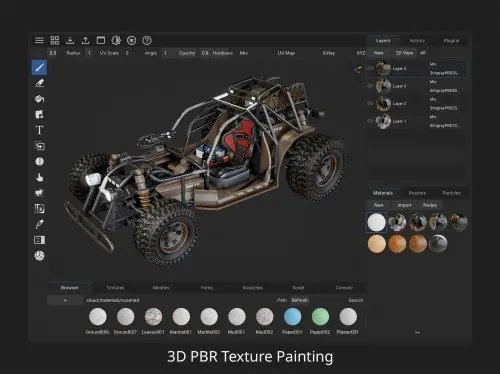Open Layer 3 Mix blend dropdown
The width and height of the screenshot is (500, 374).
click(433, 82)
